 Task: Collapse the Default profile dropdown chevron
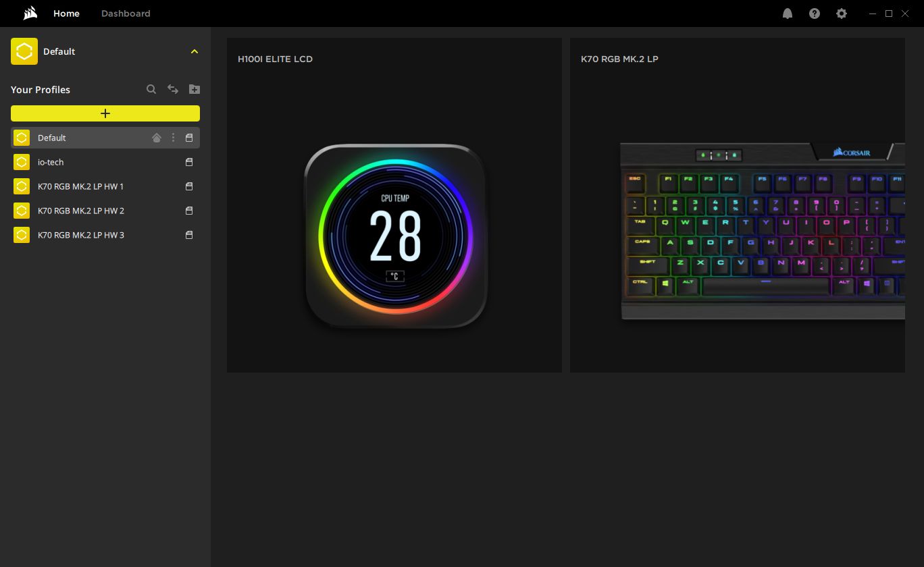coord(195,51)
